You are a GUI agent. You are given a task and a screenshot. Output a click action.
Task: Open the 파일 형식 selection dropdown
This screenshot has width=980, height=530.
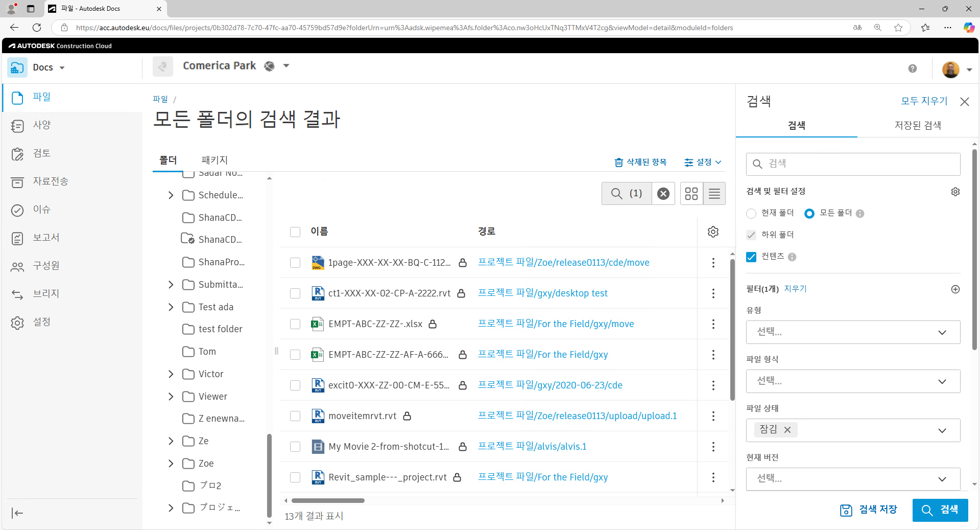click(852, 381)
